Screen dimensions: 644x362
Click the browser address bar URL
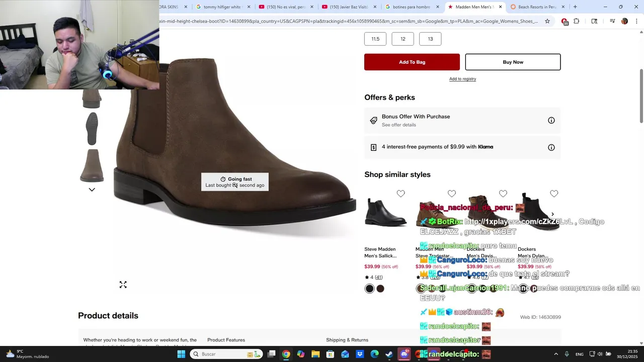tap(349, 21)
